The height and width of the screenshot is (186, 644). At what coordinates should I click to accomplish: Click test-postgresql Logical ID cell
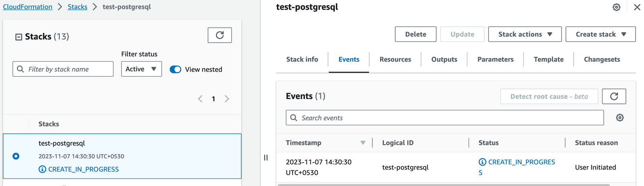405,167
